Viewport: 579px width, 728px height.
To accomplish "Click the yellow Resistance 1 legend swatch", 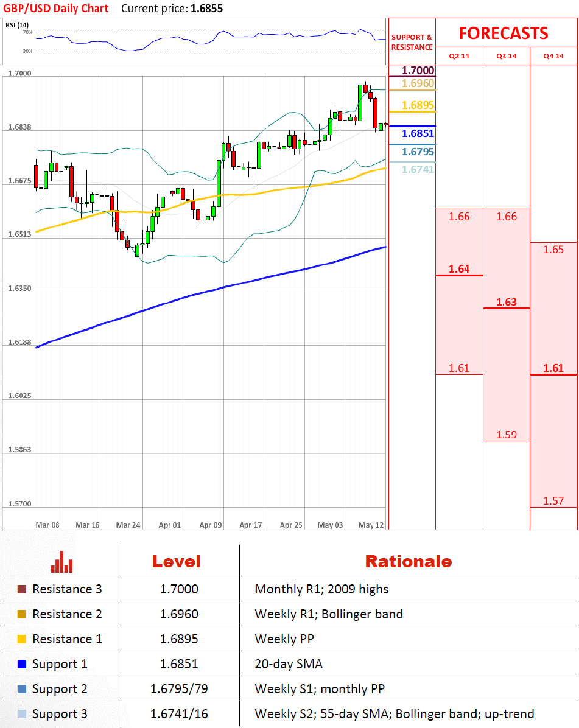I will click(22, 639).
